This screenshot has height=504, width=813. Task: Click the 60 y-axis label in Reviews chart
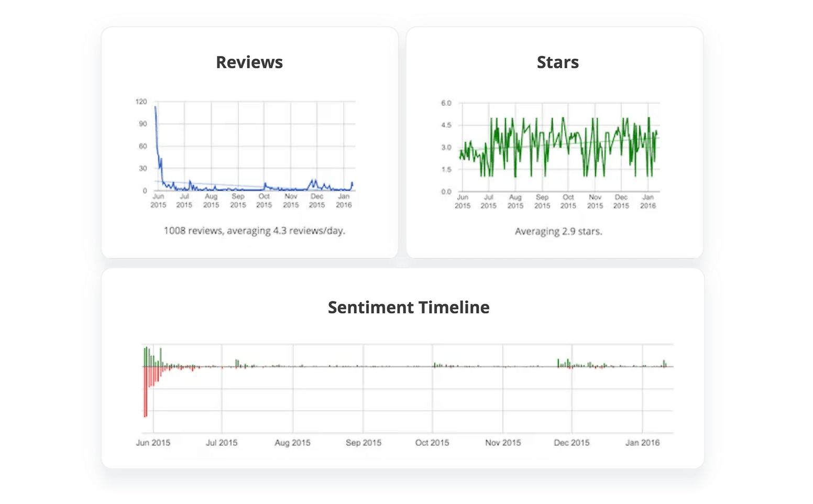[143, 146]
